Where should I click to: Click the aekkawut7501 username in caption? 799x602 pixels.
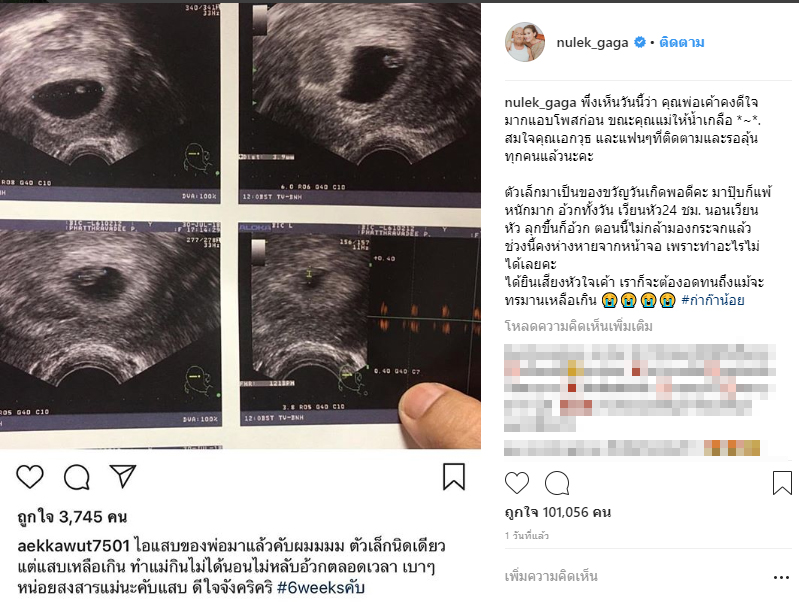[74, 546]
